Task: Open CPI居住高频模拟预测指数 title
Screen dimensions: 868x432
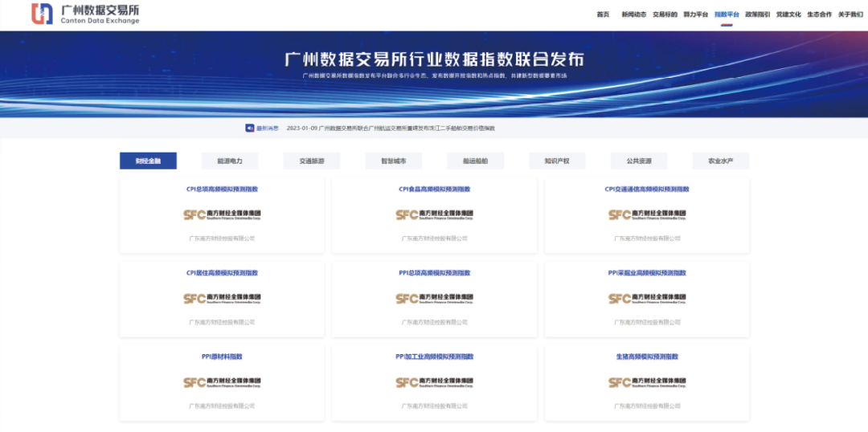Action: pyautogui.click(x=222, y=273)
